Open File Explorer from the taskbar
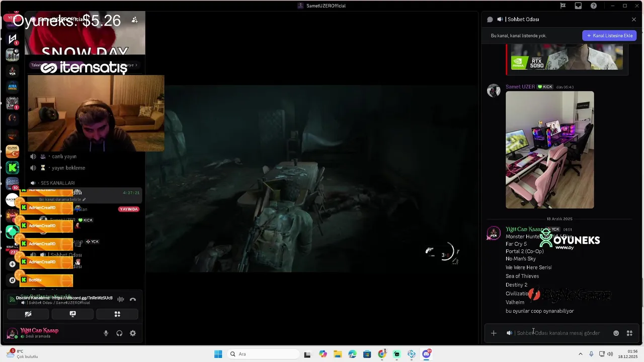This screenshot has height=362, width=644. (337, 354)
